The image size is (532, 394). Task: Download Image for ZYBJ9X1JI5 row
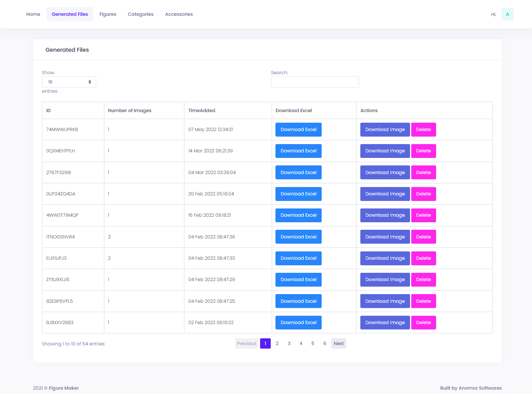(x=385, y=280)
